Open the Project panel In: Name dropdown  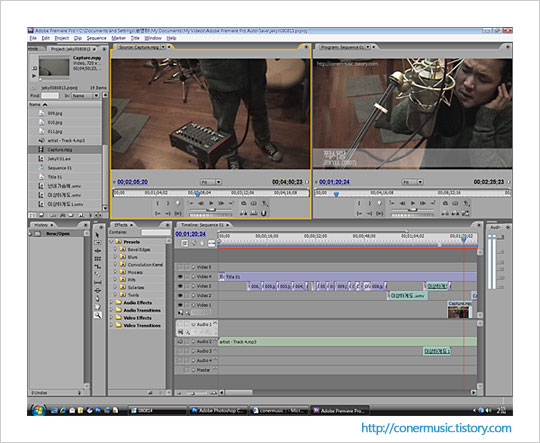coord(85,96)
